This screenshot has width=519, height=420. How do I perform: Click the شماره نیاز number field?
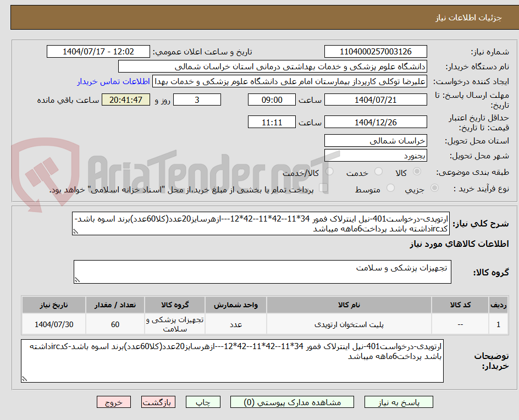375,51
